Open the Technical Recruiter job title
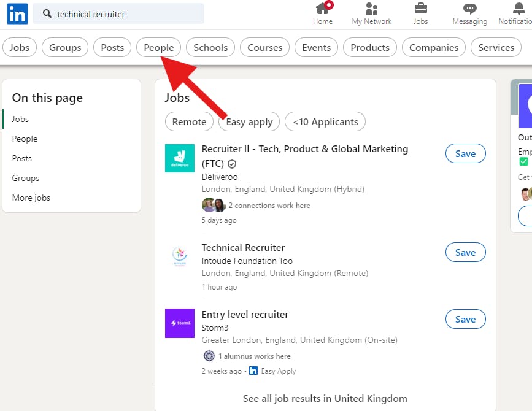The image size is (532, 411). click(x=243, y=248)
